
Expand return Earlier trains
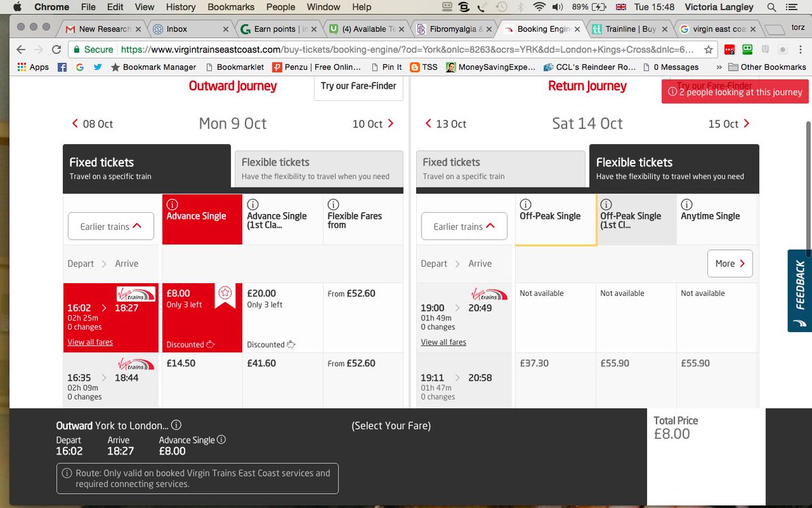click(x=464, y=226)
